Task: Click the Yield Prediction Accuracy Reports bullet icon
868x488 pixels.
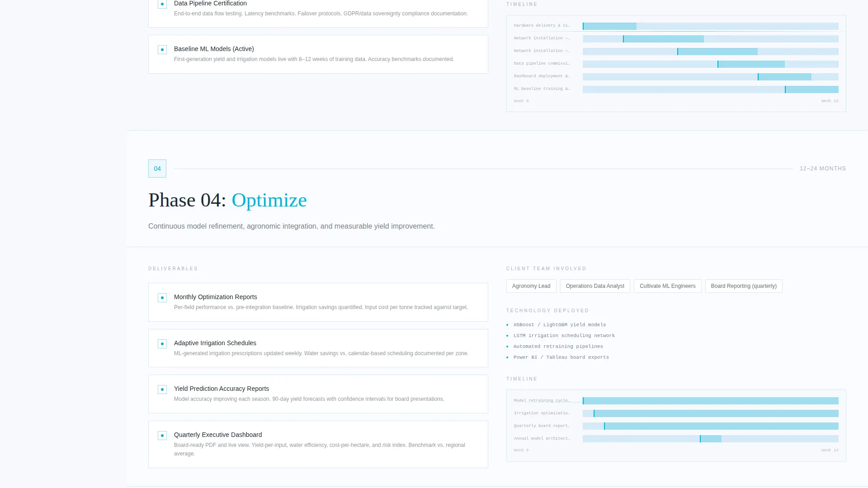Action: click(162, 389)
